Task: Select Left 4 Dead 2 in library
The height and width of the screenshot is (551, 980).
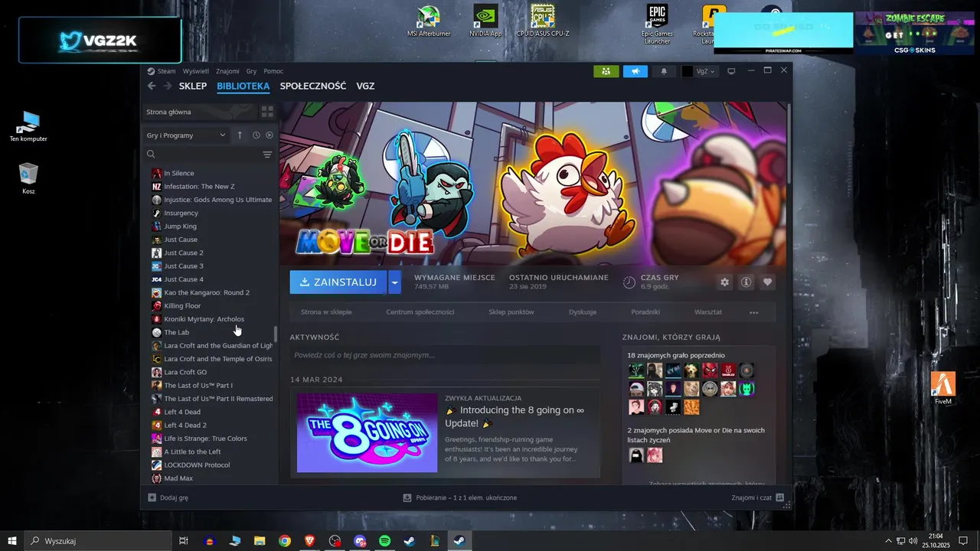Action: pyautogui.click(x=185, y=425)
